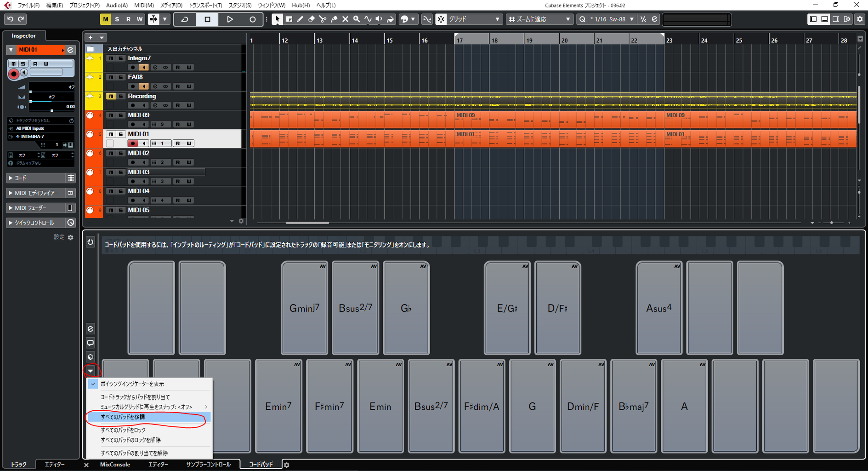The image size is (868, 471).
Task: Toggle the global Mute M button in toolbar
Action: click(x=106, y=19)
